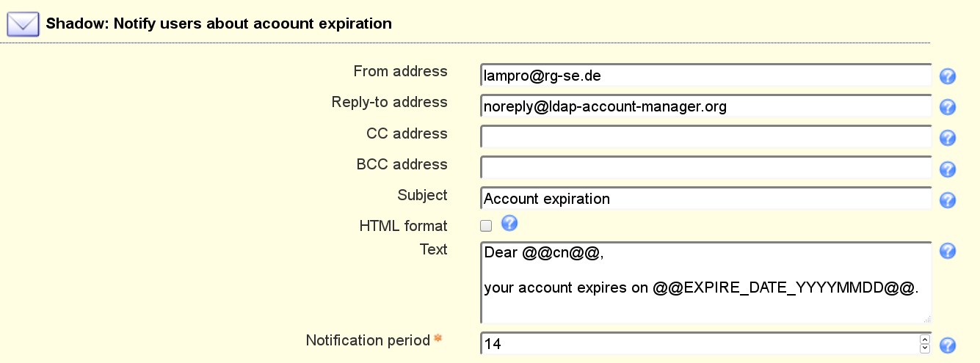The width and height of the screenshot is (980, 363).
Task: Decrease Notification period with down arrow
Action: (x=924, y=348)
